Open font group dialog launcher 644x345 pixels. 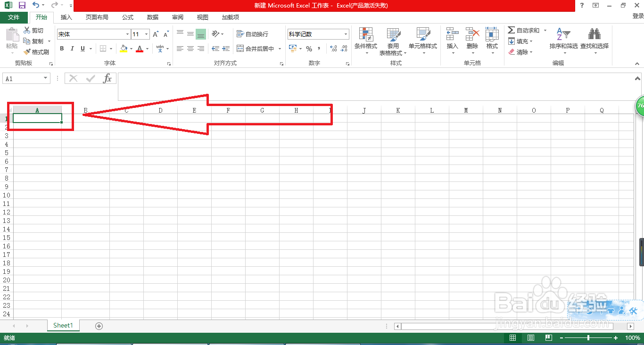pyautogui.click(x=169, y=64)
